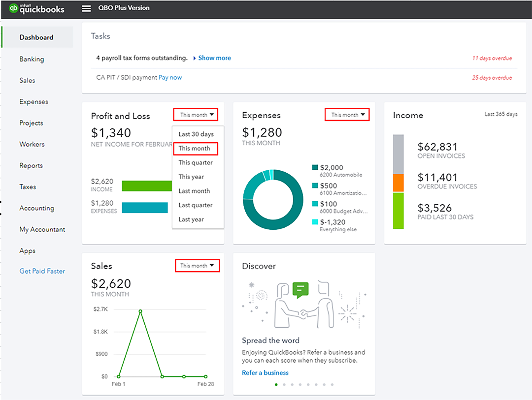This screenshot has width=532, height=400.
Task: Select Last 30 days from the list
Action: pyautogui.click(x=196, y=134)
